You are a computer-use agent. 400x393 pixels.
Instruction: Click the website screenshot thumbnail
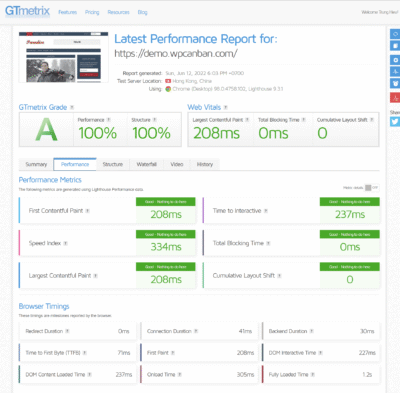[x=63, y=57]
